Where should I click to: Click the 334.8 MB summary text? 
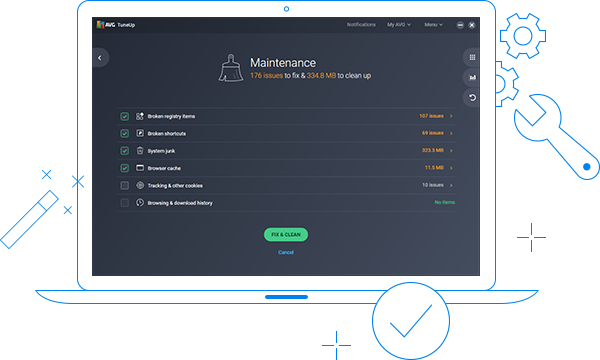click(x=321, y=76)
